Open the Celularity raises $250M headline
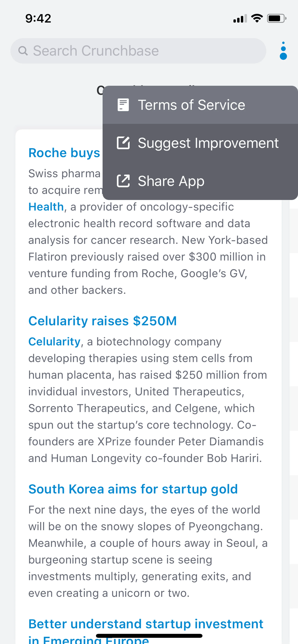Image resolution: width=298 pixels, height=644 pixels. [x=102, y=321]
